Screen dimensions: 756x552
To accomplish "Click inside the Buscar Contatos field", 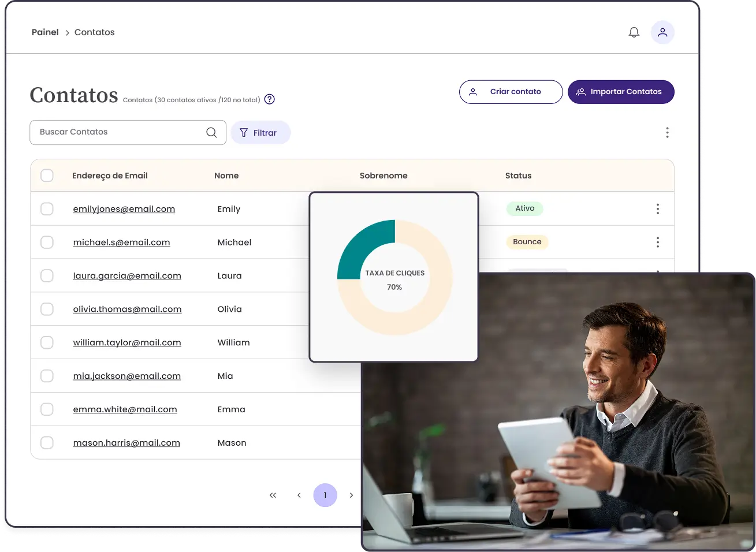I will [x=104, y=132].
